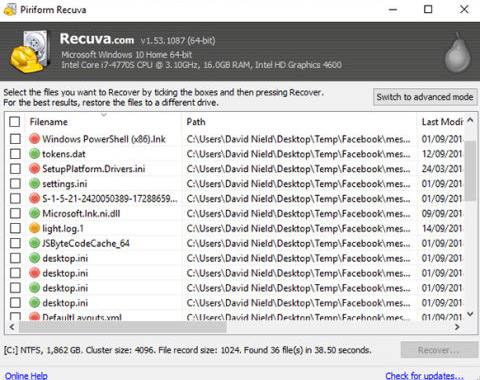Viewport: 480px width, 380px height.
Task: Tick checkbox for settings.ini
Action: pos(15,183)
